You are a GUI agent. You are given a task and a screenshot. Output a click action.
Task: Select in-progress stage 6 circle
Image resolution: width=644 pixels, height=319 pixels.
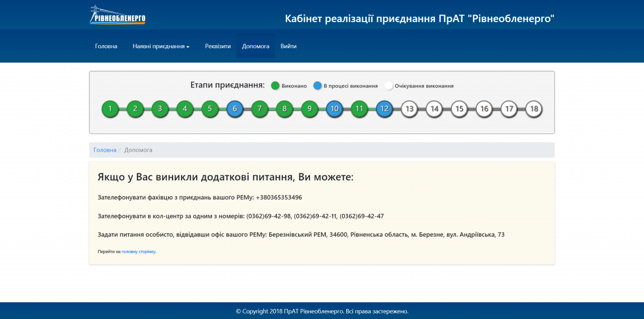235,109
